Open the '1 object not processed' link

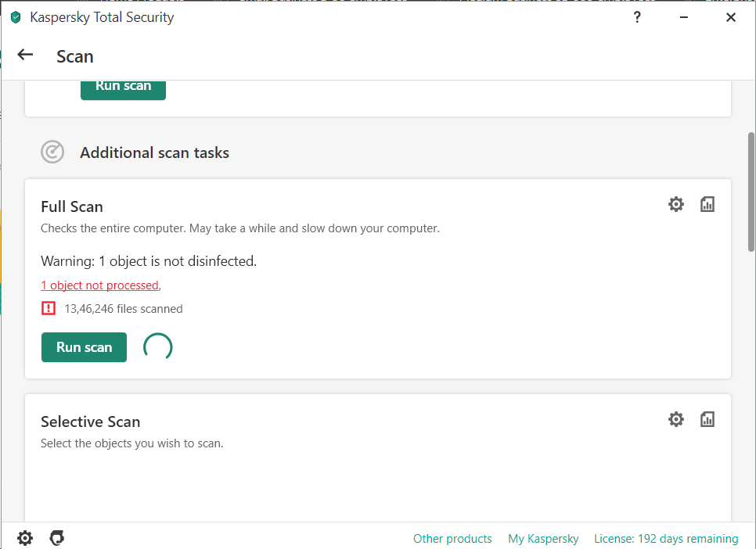99,285
